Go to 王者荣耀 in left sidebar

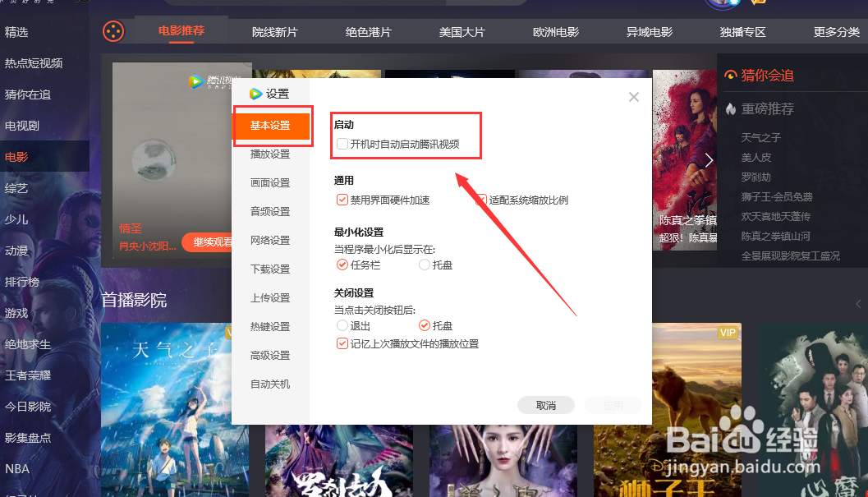[28, 375]
